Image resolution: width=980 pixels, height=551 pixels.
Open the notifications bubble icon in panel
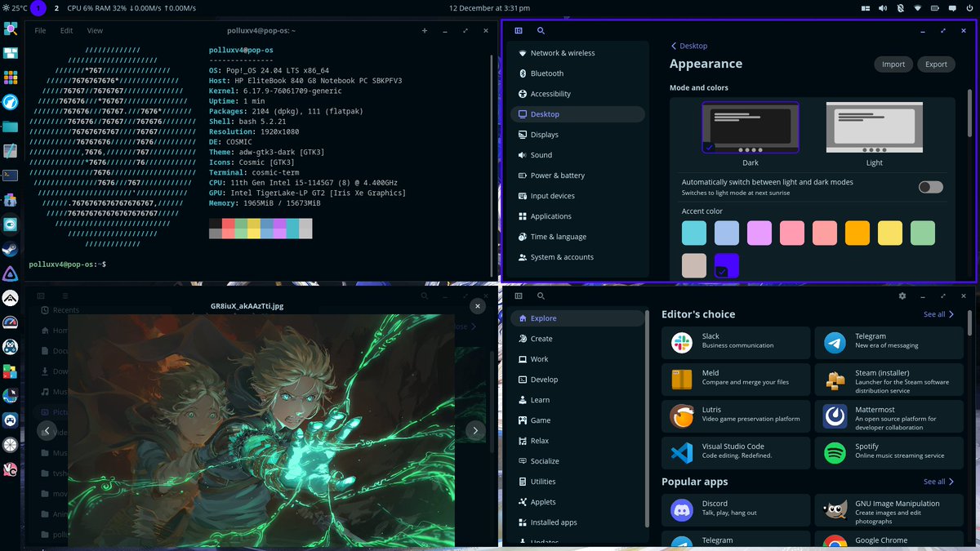[x=952, y=8]
